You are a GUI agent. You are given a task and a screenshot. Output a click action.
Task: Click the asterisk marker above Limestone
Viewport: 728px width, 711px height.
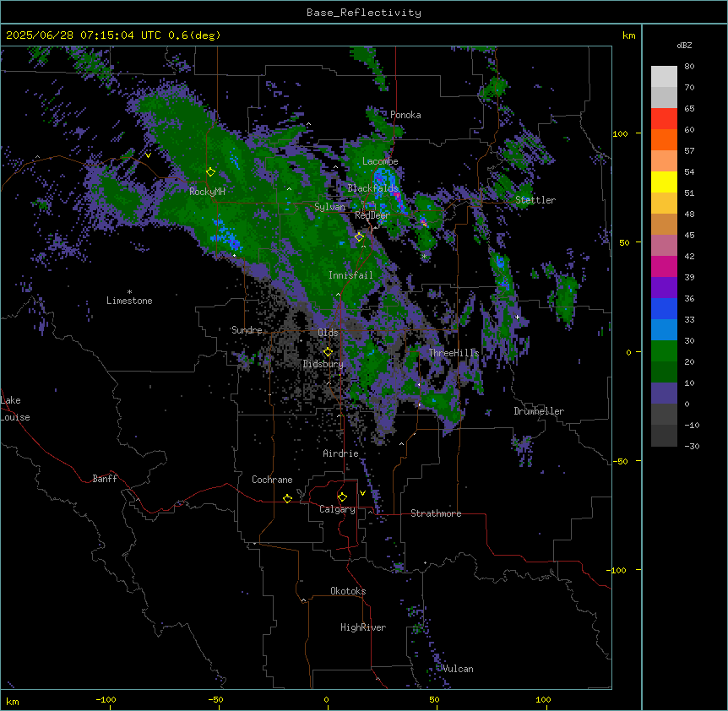(x=129, y=292)
